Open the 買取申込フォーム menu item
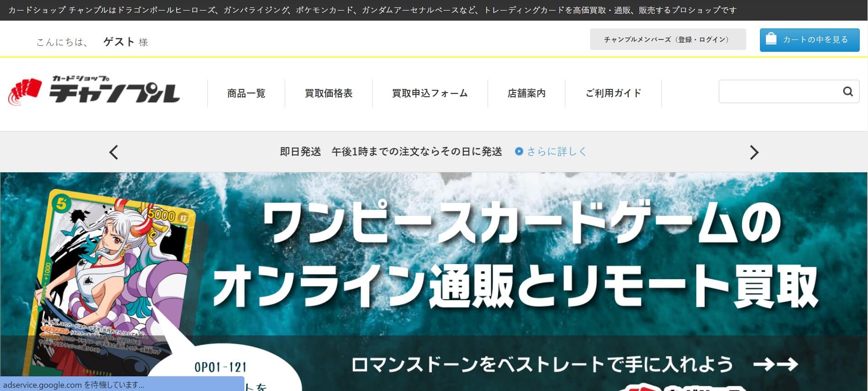This screenshot has height=391, width=868. [430, 94]
